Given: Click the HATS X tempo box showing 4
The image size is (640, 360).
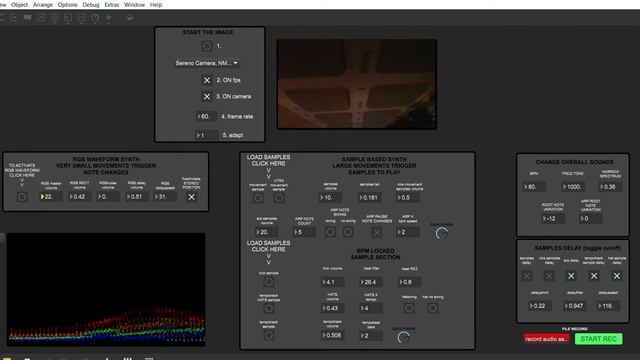Looking at the screenshot, I should coord(371,308).
